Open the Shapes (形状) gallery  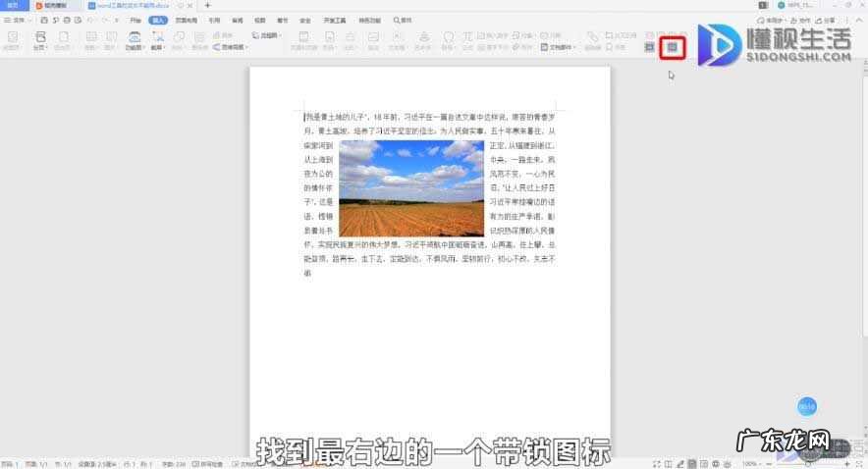(179, 40)
